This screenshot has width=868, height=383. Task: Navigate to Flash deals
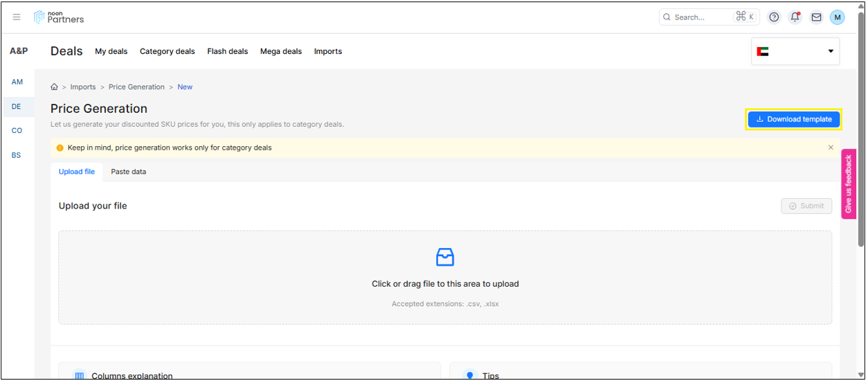click(227, 51)
